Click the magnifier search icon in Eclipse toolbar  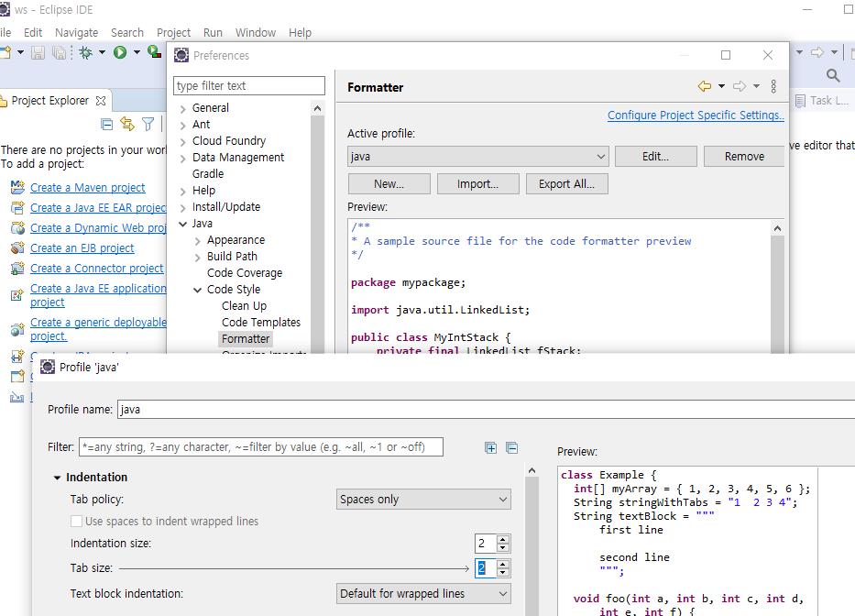pos(833,75)
